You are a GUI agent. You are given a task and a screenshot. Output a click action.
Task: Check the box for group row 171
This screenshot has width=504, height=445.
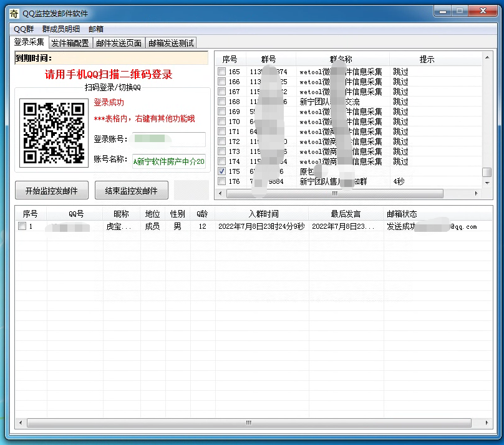pyautogui.click(x=222, y=131)
